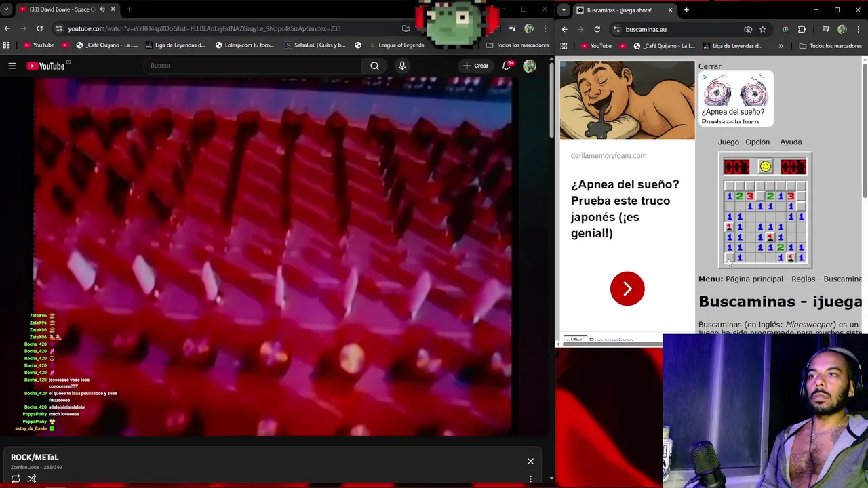868x488 pixels.
Task: Click the Crear button on YouTube
Action: point(475,66)
